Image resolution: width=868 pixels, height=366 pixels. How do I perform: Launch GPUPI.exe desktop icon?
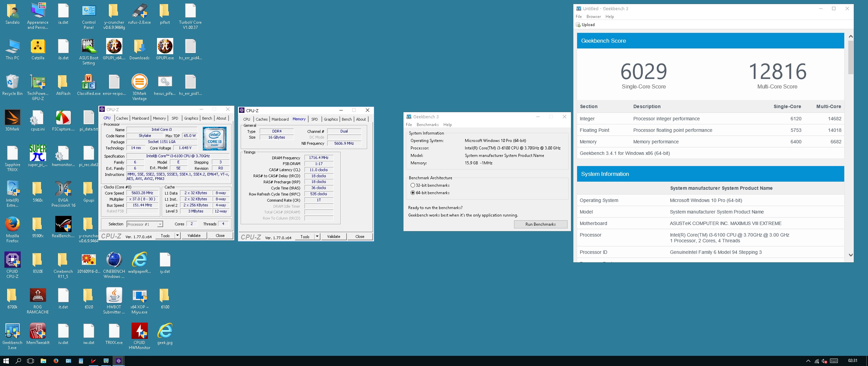[x=165, y=49]
